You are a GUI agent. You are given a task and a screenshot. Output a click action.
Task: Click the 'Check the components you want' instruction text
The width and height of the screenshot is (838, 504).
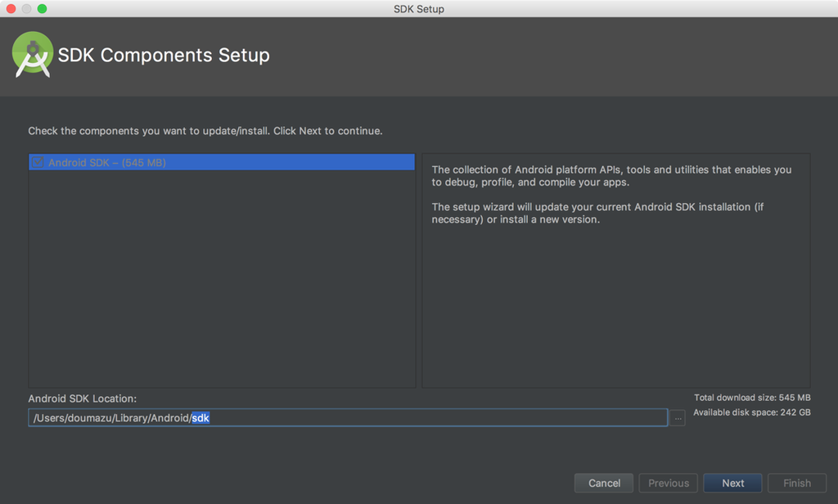205,131
